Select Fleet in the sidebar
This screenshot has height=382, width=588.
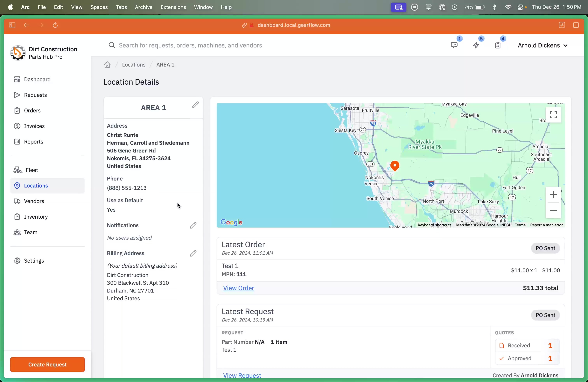pyautogui.click(x=31, y=170)
